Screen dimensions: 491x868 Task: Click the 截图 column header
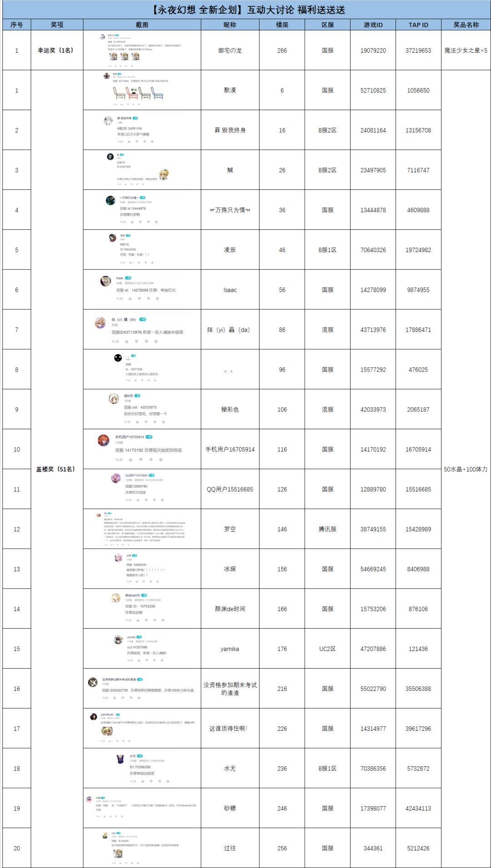point(142,25)
